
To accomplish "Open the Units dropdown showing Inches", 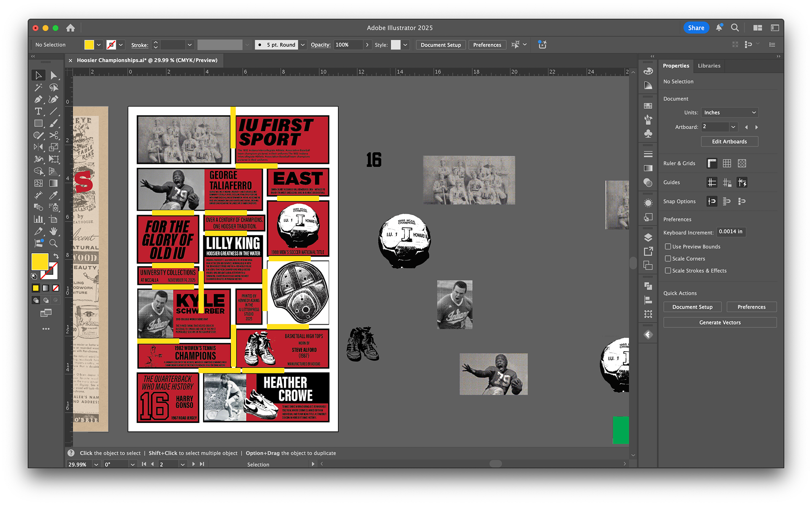I will (730, 112).
